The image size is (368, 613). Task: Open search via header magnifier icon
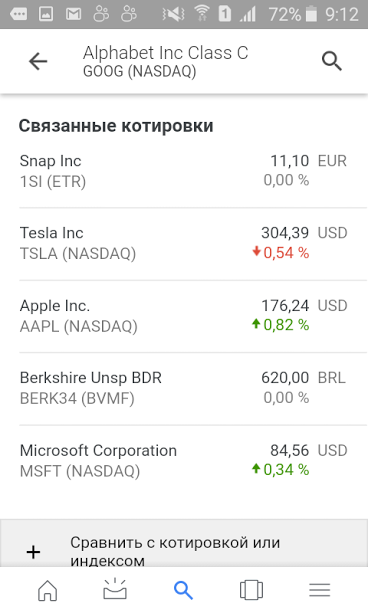[x=332, y=61]
